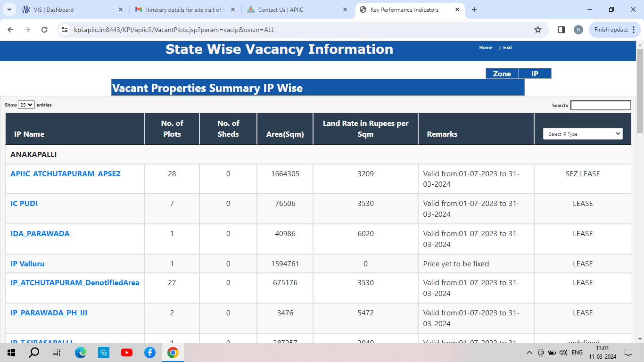Open notification center icon
This screenshot has width=644, height=362.
click(628, 353)
